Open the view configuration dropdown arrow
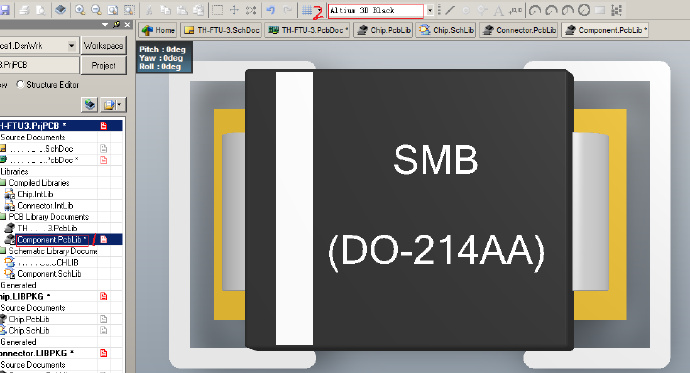The height and width of the screenshot is (373, 690). (430, 10)
